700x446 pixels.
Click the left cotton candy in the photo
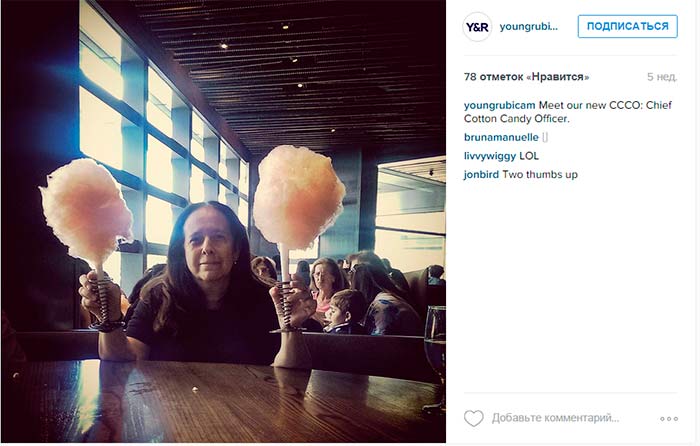86,210
